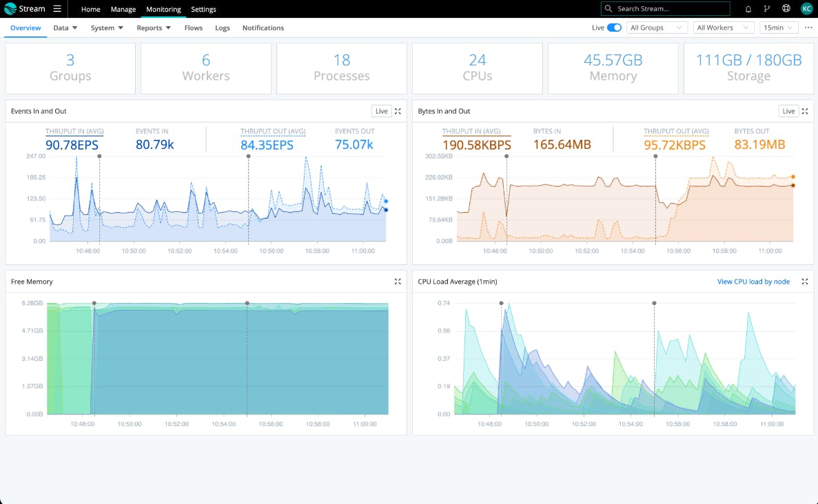Open the version control branch icon
Viewport: 818px width, 504px height.
click(x=767, y=9)
